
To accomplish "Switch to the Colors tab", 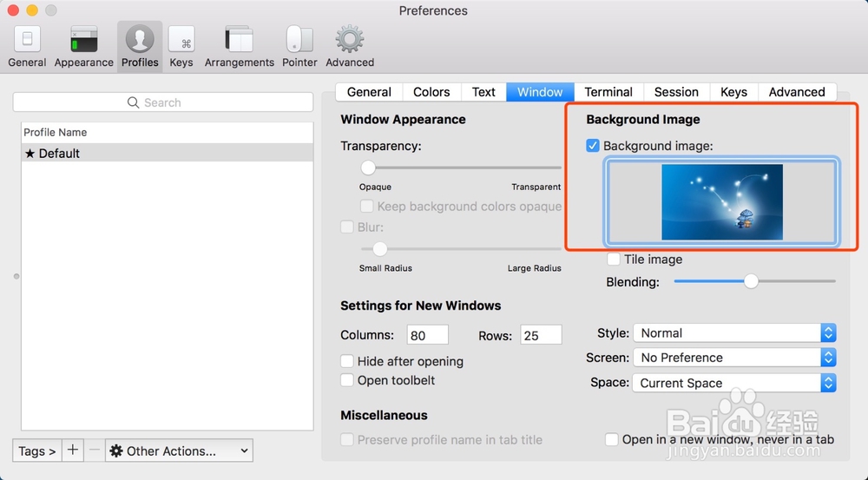I will 431,92.
